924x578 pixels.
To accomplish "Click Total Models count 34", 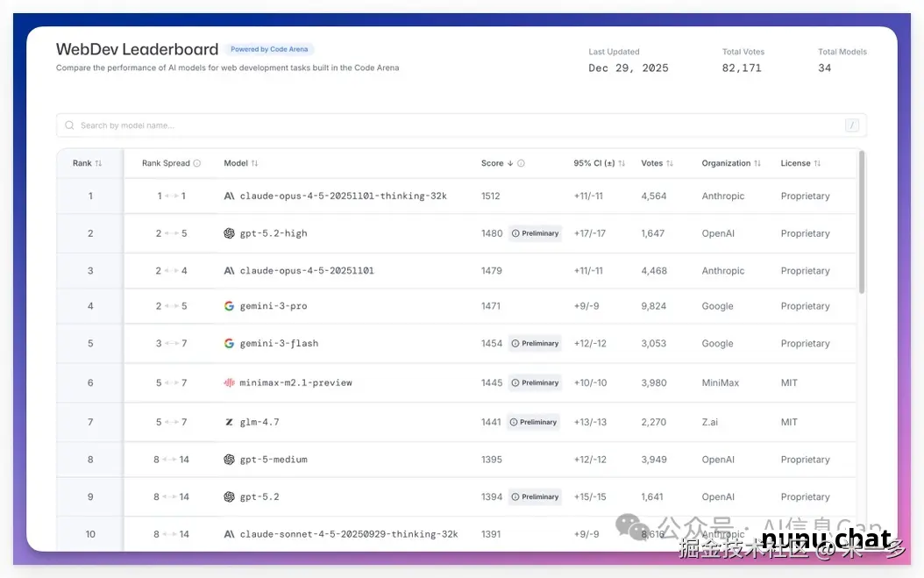I will pos(824,68).
